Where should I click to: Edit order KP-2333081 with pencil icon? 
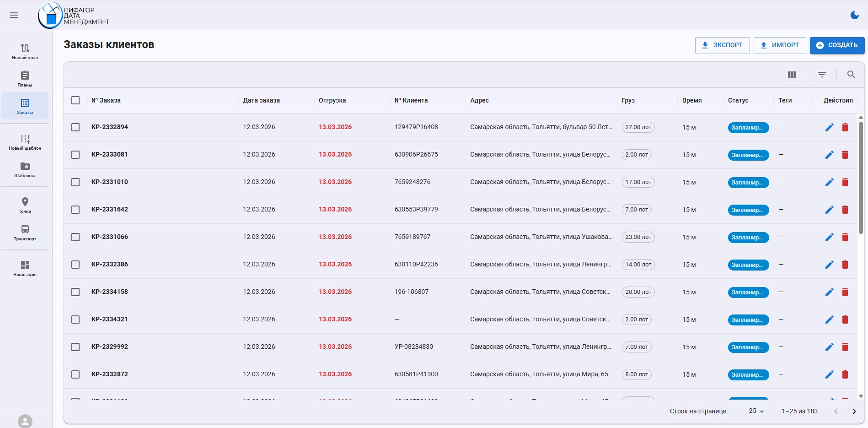(x=829, y=155)
